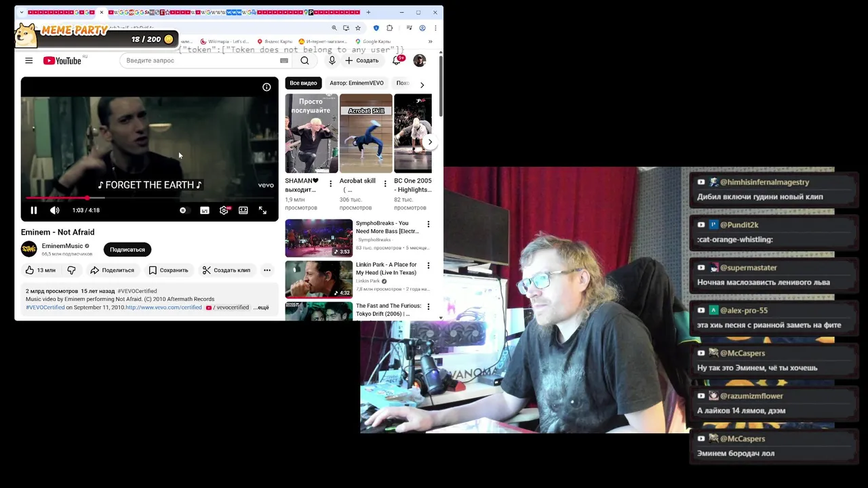Save video with Сохранить button
Screen dimensions: 868x488
tap(168, 270)
